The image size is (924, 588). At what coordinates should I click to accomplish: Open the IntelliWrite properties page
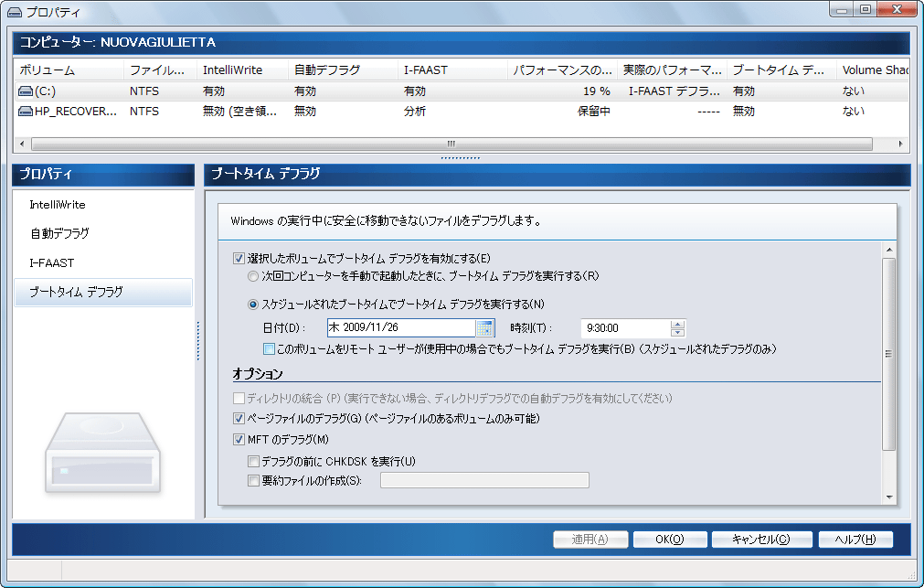58,205
